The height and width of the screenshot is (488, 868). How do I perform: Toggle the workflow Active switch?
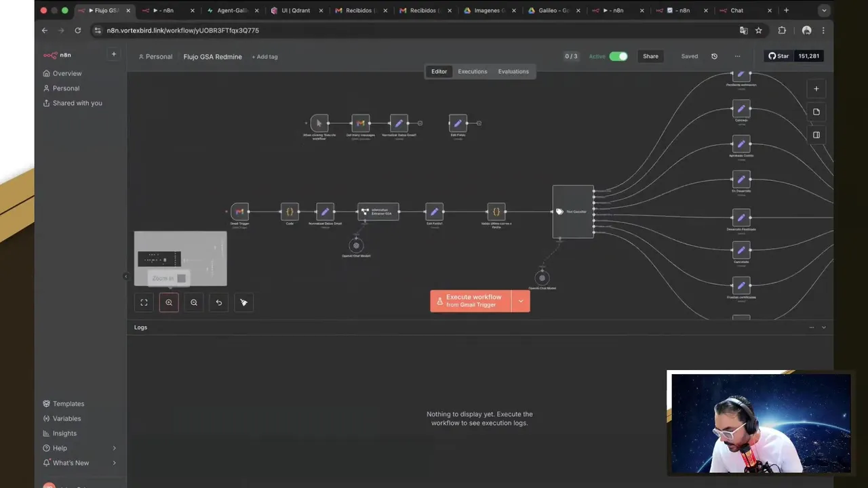pos(618,56)
